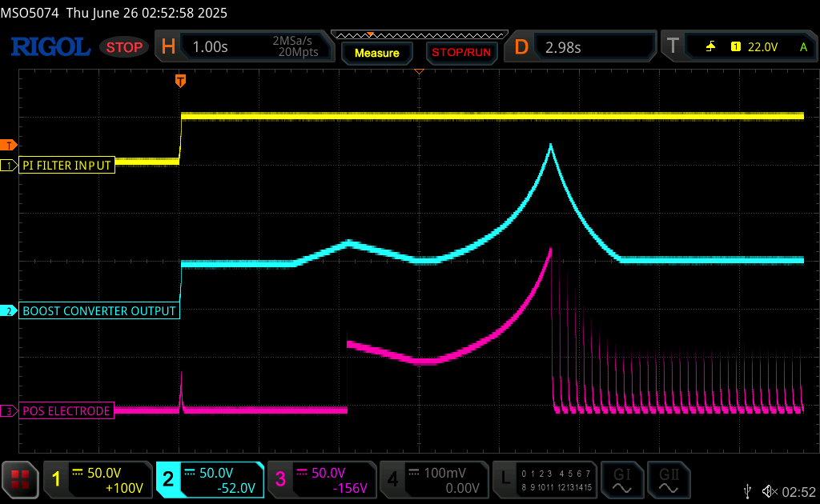This screenshot has height=504, width=820.
Task: Select channel 1 ground marker
Action: (x=9, y=166)
